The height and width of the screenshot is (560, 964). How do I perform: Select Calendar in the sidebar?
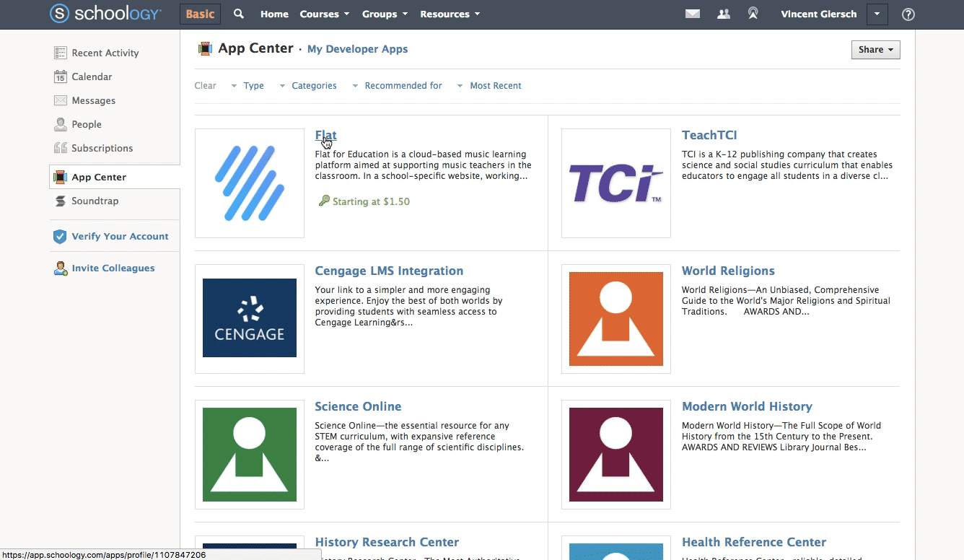(92, 76)
